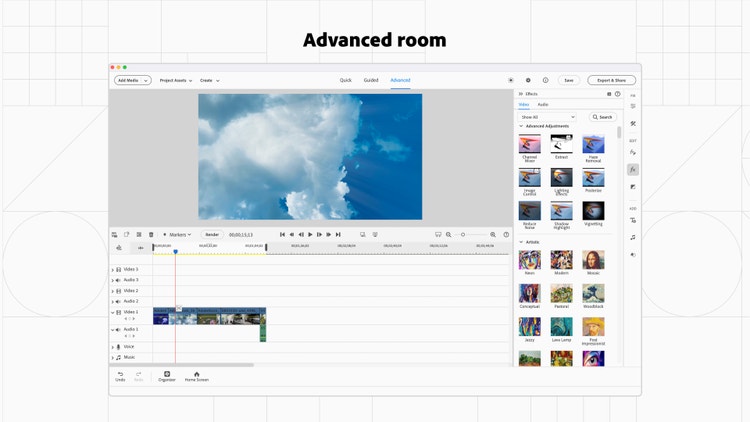
Task: Collapse the Advanced Adjustments section
Action: 521,126
